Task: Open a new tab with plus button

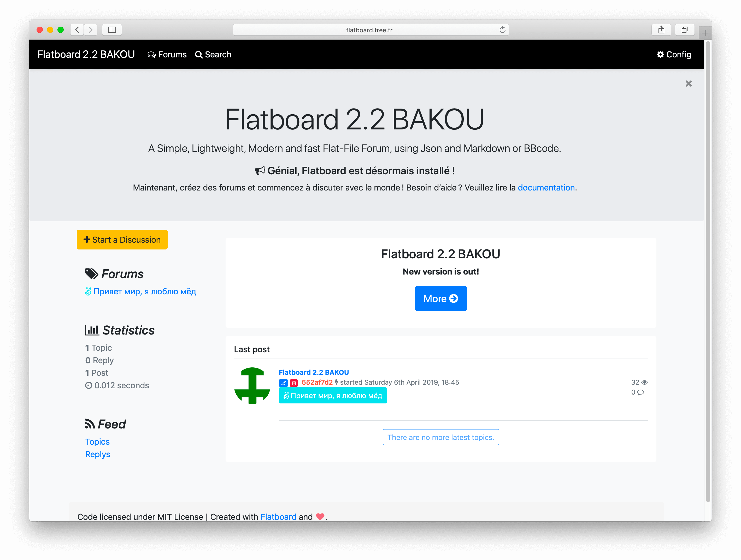Action: pyautogui.click(x=705, y=33)
